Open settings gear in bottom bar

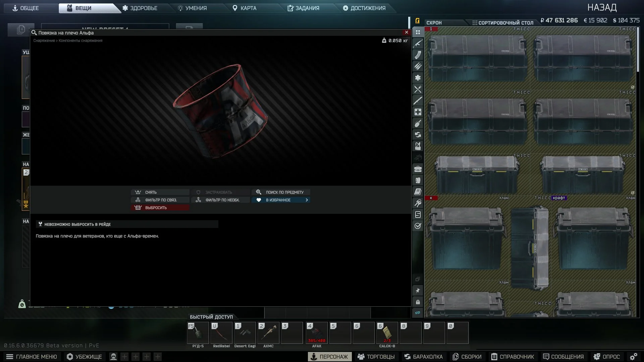coord(633,357)
